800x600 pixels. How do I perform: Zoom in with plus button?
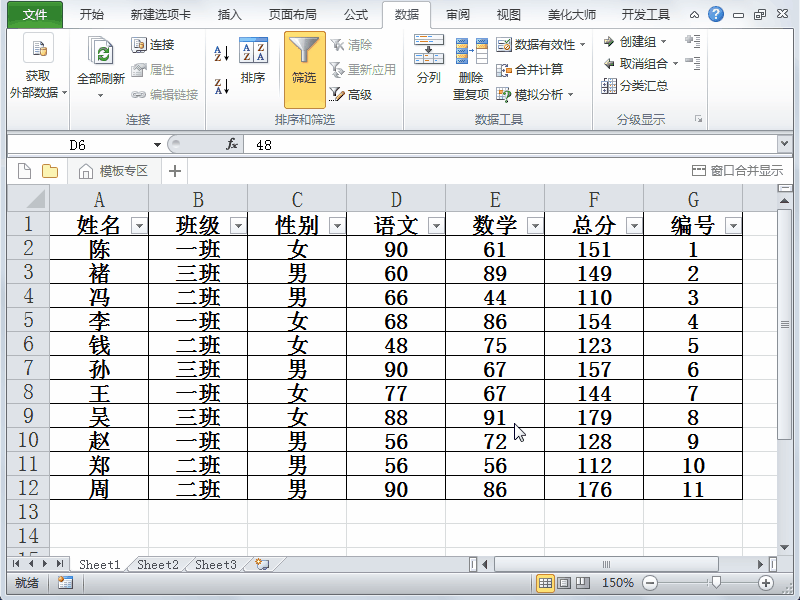tap(765, 583)
